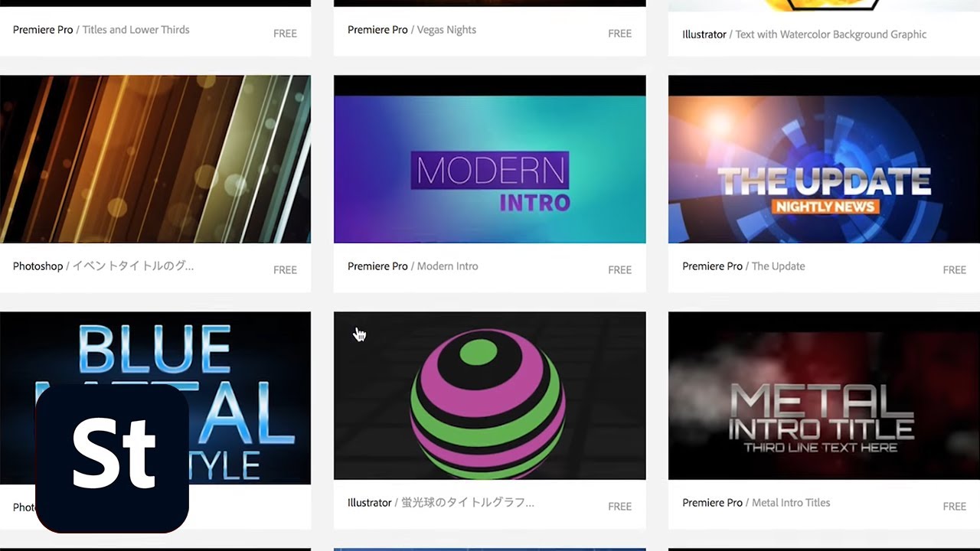Click 'Premiere Pro' label beside Metal Intro Titles

click(712, 503)
